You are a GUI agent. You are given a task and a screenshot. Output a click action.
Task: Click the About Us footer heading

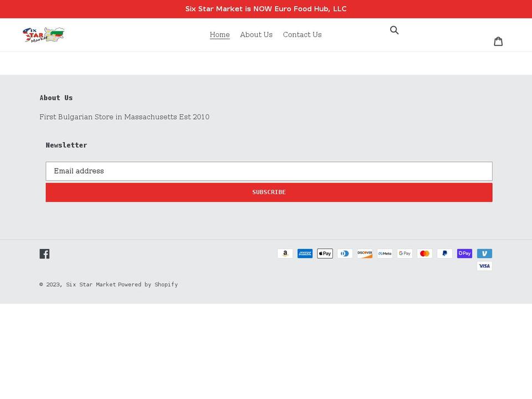coord(56,98)
